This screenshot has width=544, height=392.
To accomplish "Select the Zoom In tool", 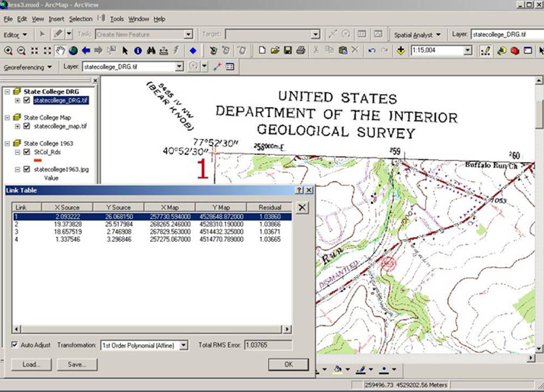I will pyautogui.click(x=8, y=50).
